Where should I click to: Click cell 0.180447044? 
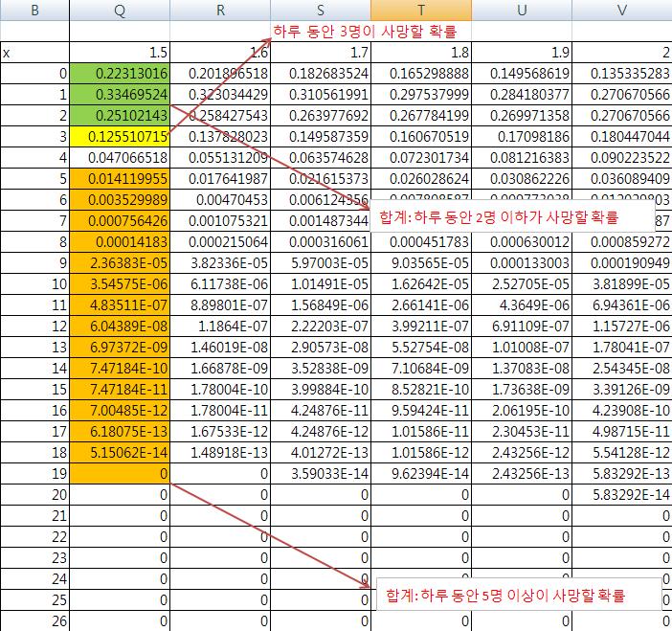[x=622, y=137]
